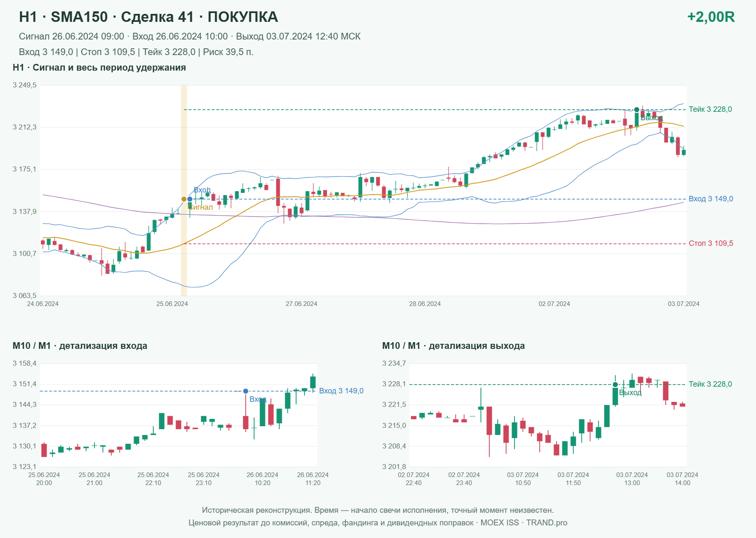Click 'Тейк 3 228,0' label in exit detail chart
This screenshot has height=538, width=756.
click(x=710, y=384)
